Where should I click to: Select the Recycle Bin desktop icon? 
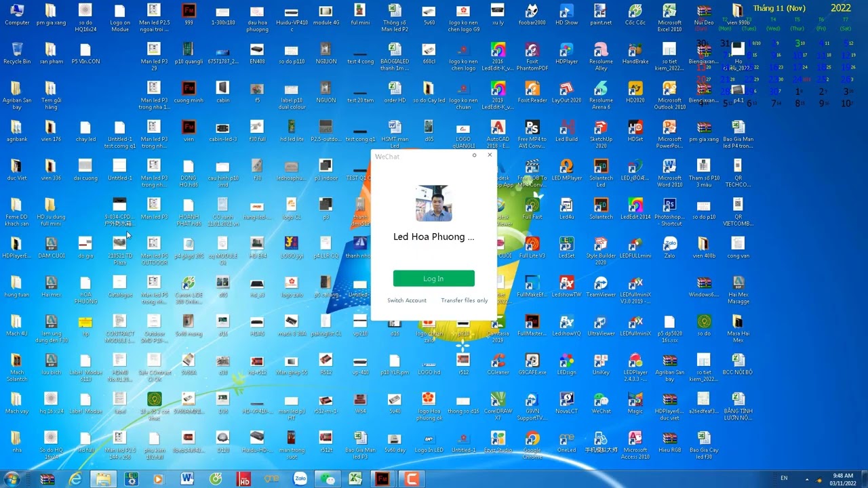16,54
